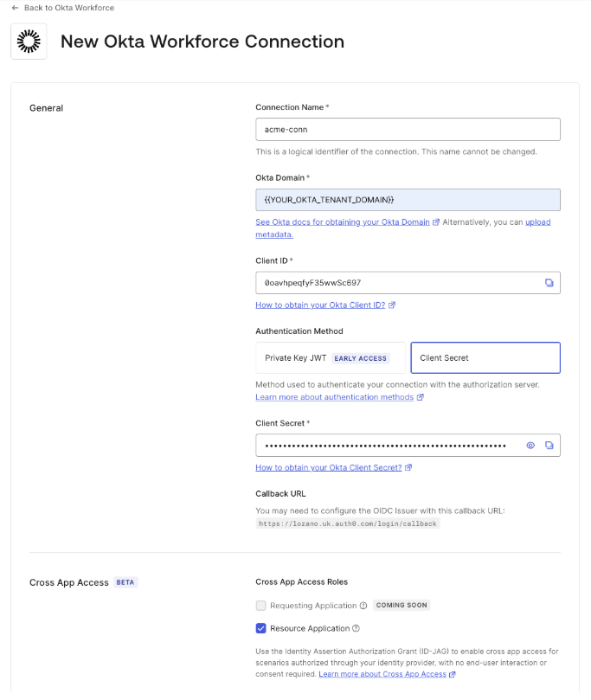Screen dimensions: 591x700
Task: Click the Okta Domain input field
Action: tap(408, 200)
